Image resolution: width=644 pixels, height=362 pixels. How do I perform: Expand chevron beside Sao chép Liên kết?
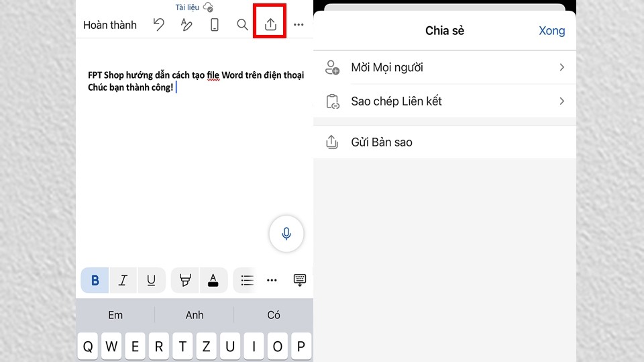pyautogui.click(x=562, y=101)
